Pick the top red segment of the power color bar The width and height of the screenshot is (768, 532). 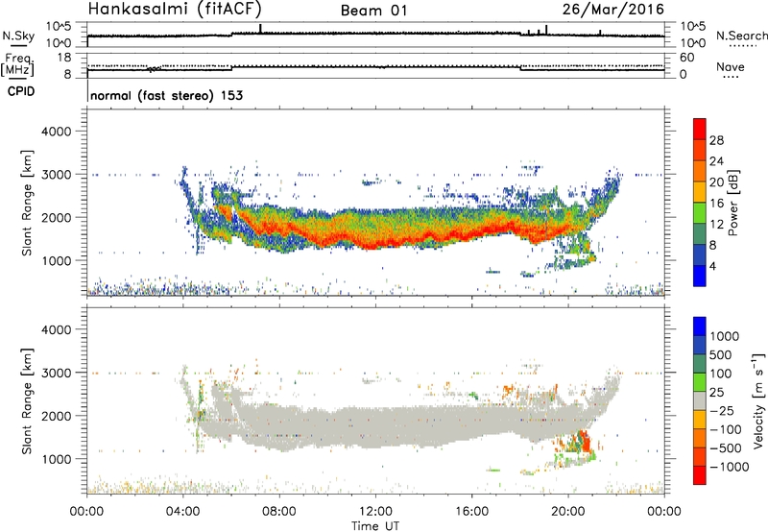[700, 129]
